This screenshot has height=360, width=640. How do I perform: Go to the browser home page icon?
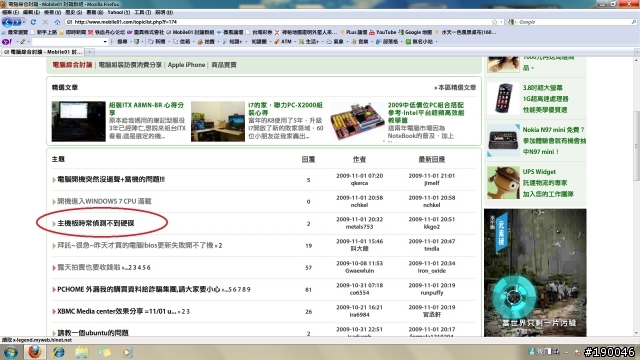[x=57, y=22]
